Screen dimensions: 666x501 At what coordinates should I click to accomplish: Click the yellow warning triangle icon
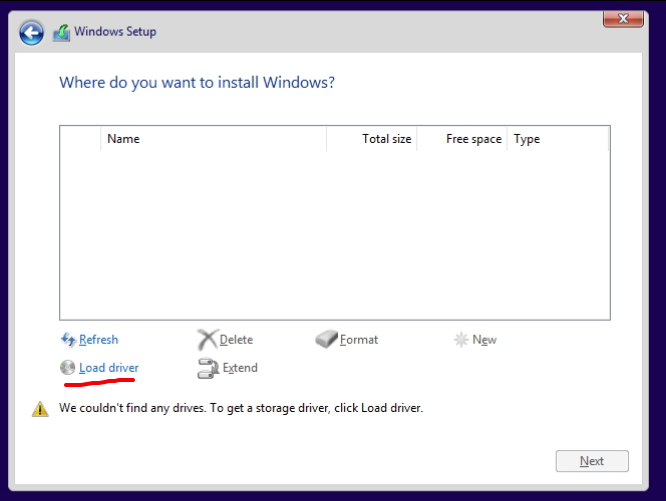40,409
